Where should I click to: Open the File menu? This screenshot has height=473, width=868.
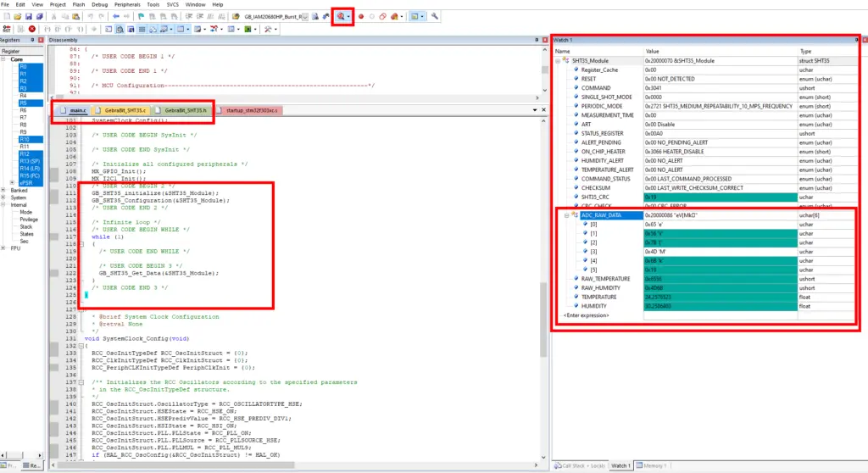(x=5, y=4)
